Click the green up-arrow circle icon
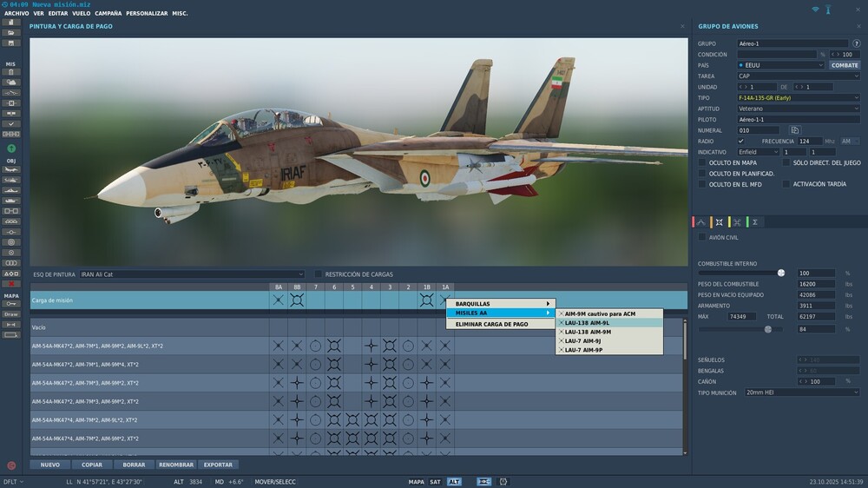This screenshot has height=488, width=868. 11,148
